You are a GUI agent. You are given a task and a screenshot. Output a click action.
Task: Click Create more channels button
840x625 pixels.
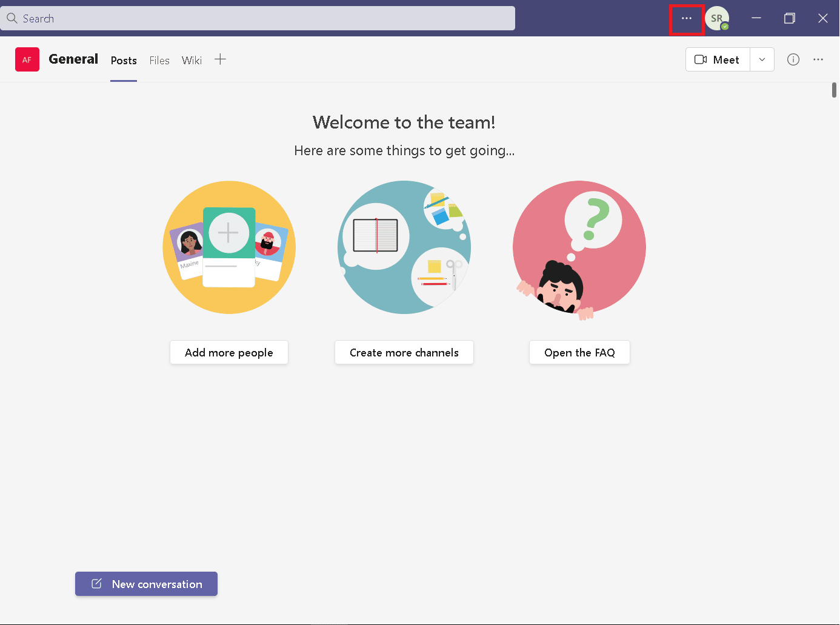(x=404, y=352)
